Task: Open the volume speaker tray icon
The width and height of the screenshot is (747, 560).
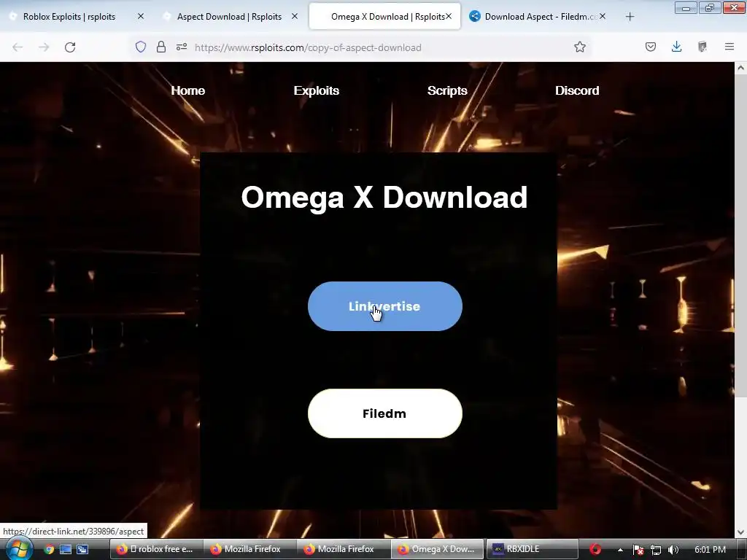Action: coord(673,550)
